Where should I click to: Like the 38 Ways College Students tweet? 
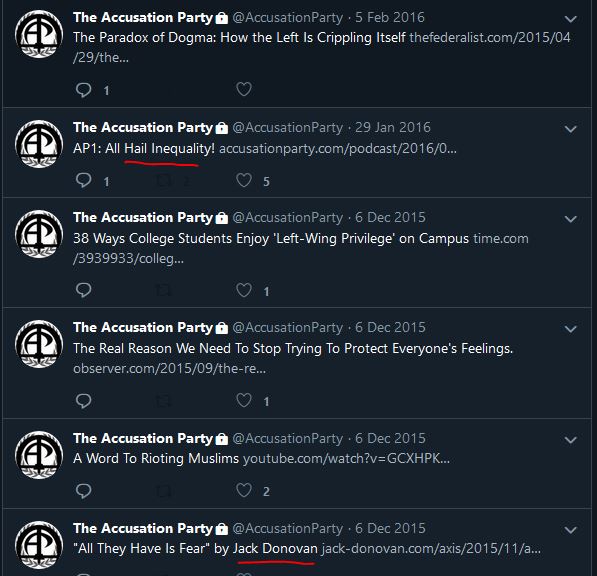[244, 290]
